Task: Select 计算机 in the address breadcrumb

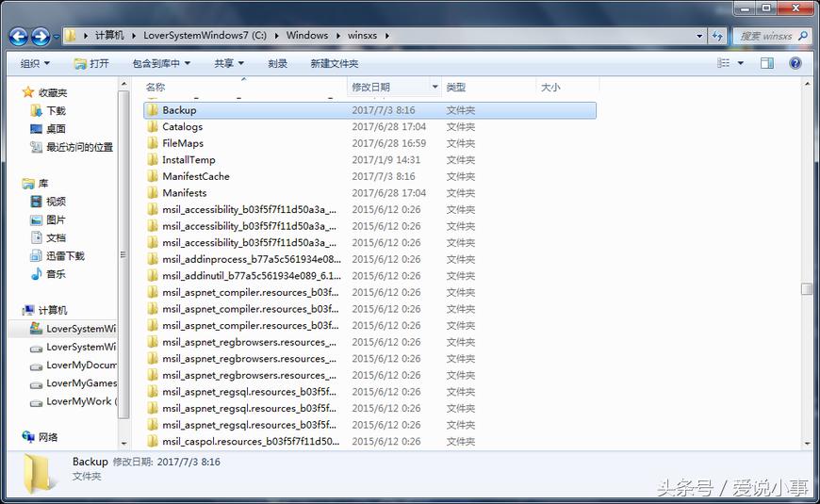Action: 109,35
